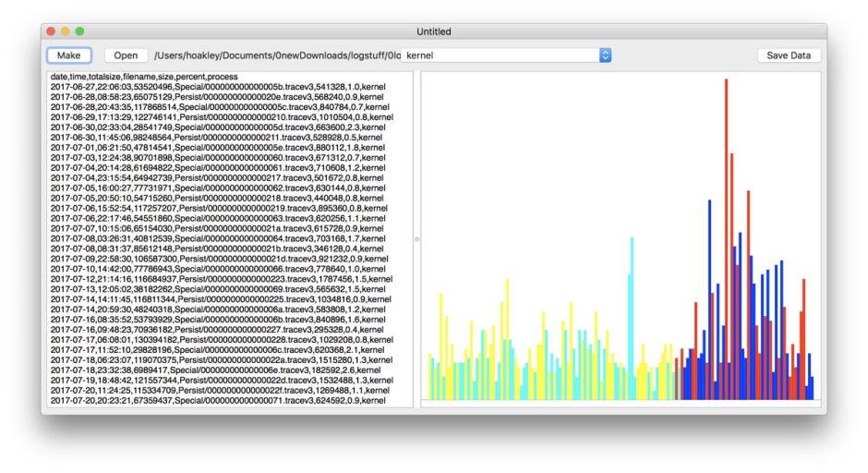Image resolution: width=868 pixels, height=473 pixels.
Task: Select the last row dated 2017-07-20 20:23:21
Action: [218, 400]
